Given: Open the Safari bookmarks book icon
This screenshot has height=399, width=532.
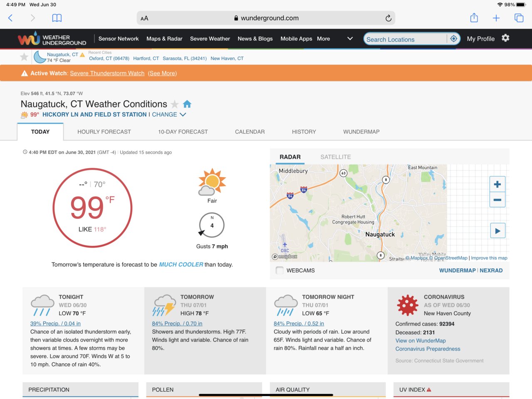Looking at the screenshot, I should click(57, 18).
